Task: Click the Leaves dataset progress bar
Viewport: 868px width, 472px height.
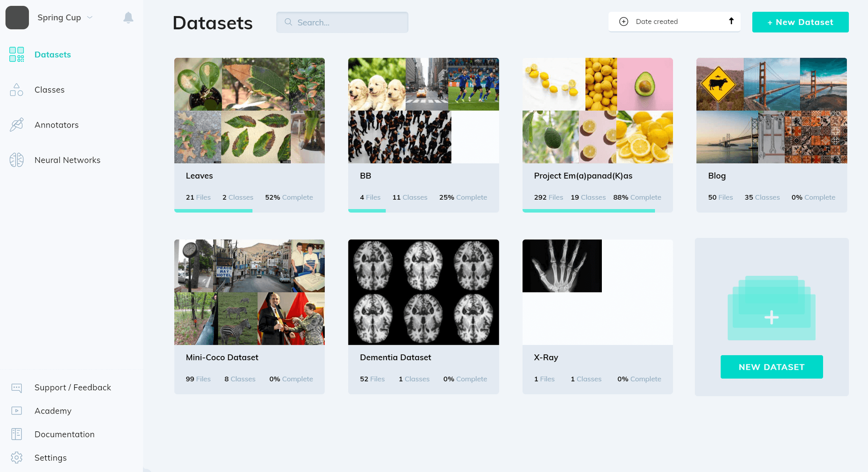Action: click(214, 211)
